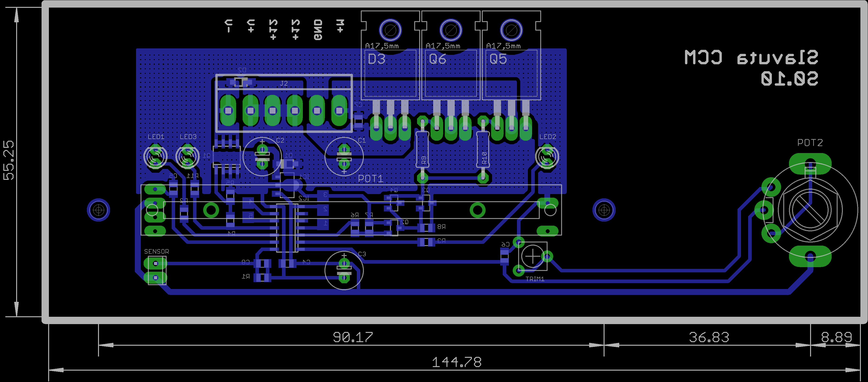Select the LED2 component near Q5
This screenshot has height=382, width=868.
[x=547, y=157]
